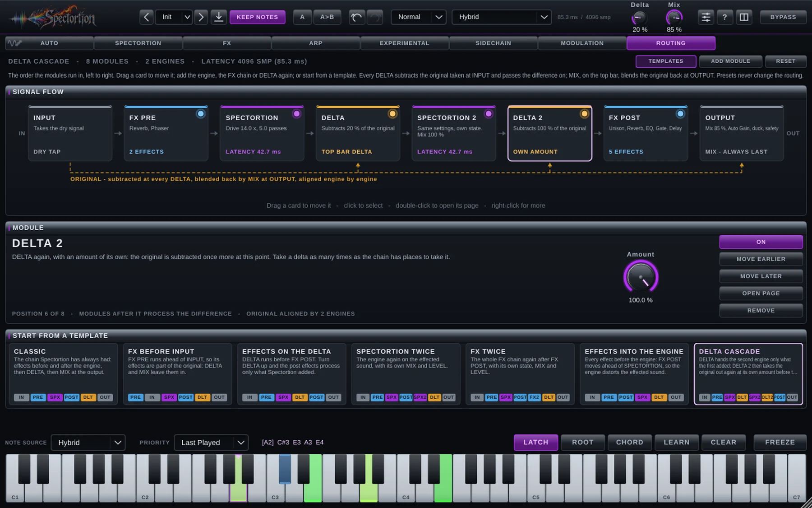The height and width of the screenshot is (508, 812).
Task: Open the Init preset dropdown
Action: 174,17
